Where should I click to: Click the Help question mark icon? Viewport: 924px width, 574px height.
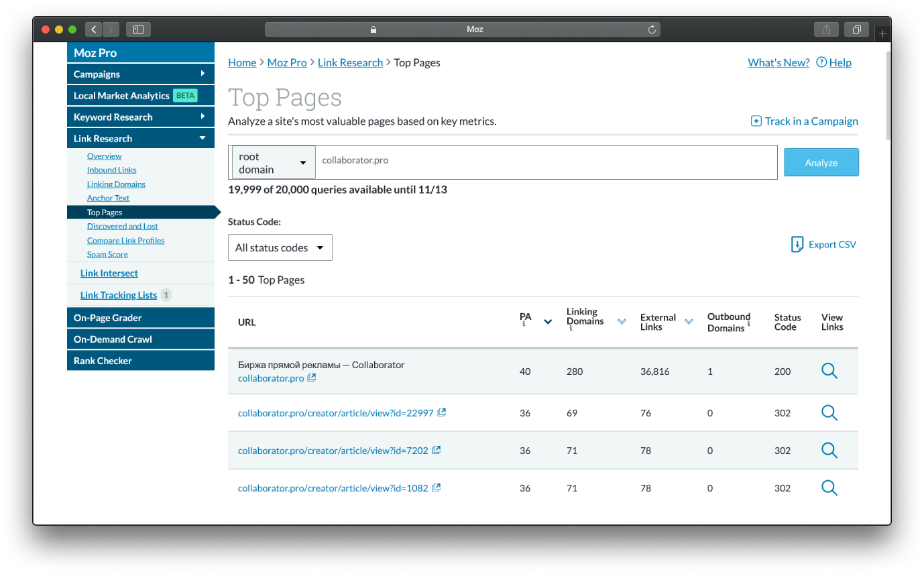point(821,62)
